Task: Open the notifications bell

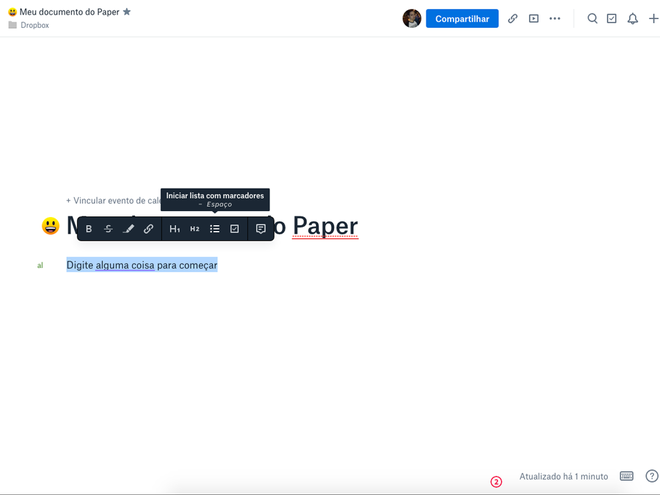Action: click(x=633, y=19)
